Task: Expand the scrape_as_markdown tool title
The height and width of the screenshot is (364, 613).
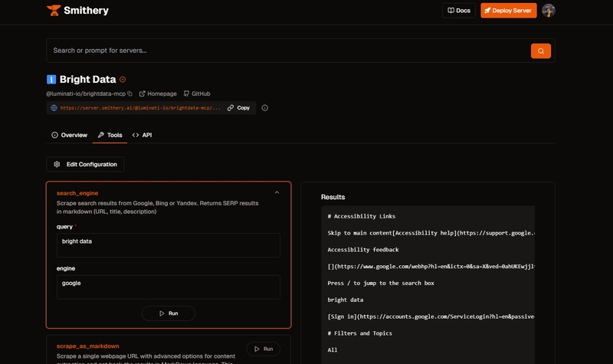Action: [88, 346]
